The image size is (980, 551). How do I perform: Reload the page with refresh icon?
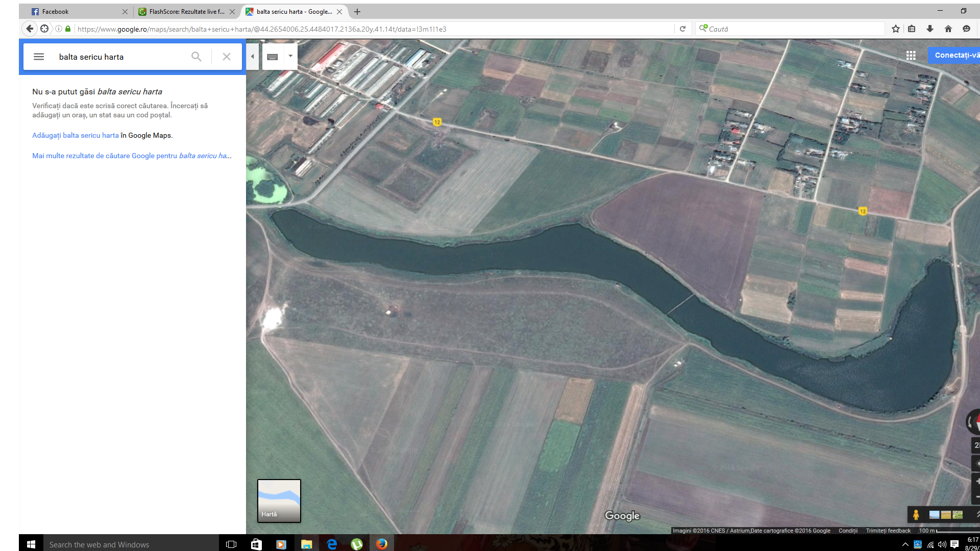tap(682, 29)
